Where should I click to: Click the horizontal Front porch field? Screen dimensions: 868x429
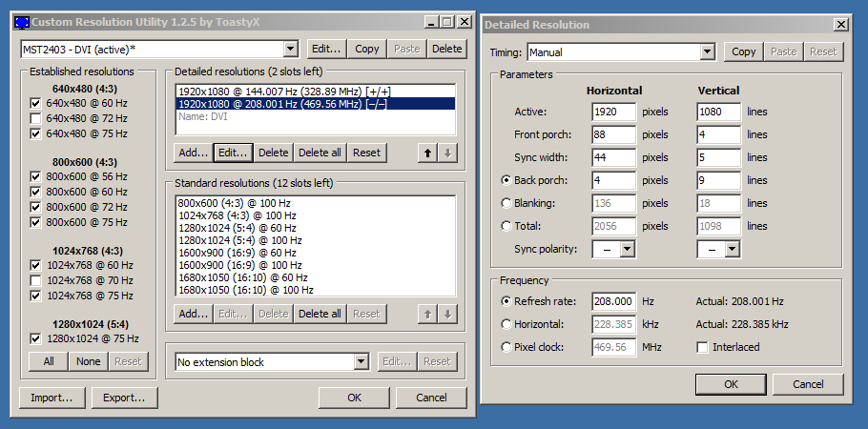click(x=613, y=134)
